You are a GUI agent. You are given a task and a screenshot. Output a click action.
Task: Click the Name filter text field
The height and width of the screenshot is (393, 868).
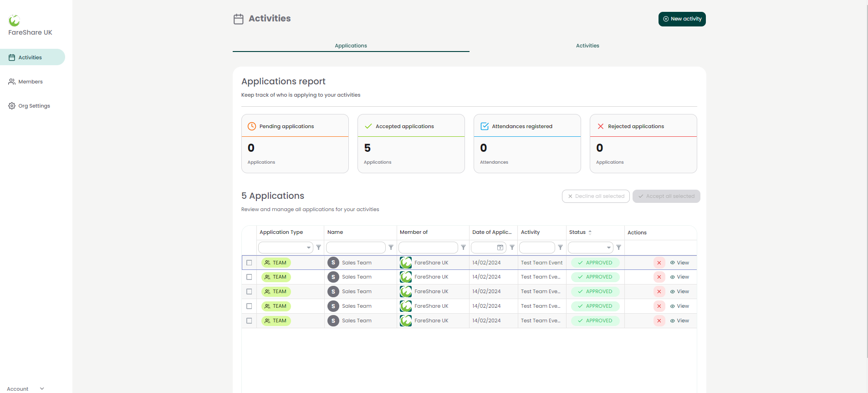[356, 248]
